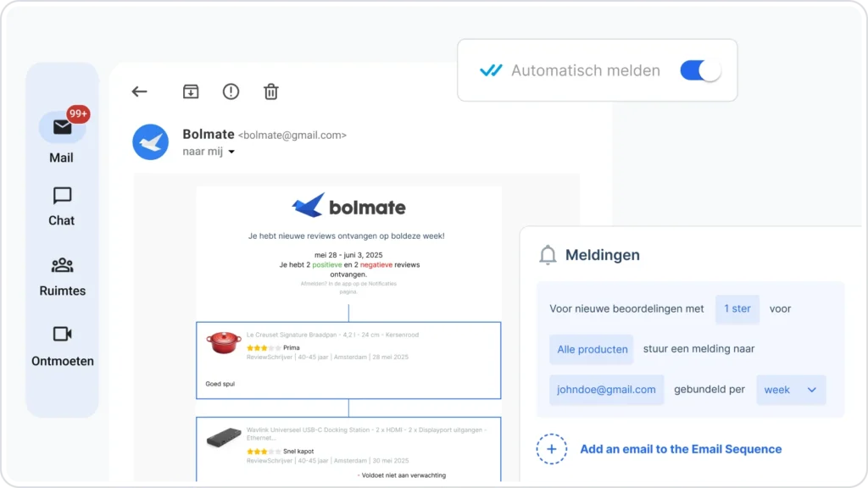This screenshot has height=488, width=868.
Task: Open Mail with 99+ badge
Action: coord(62,128)
